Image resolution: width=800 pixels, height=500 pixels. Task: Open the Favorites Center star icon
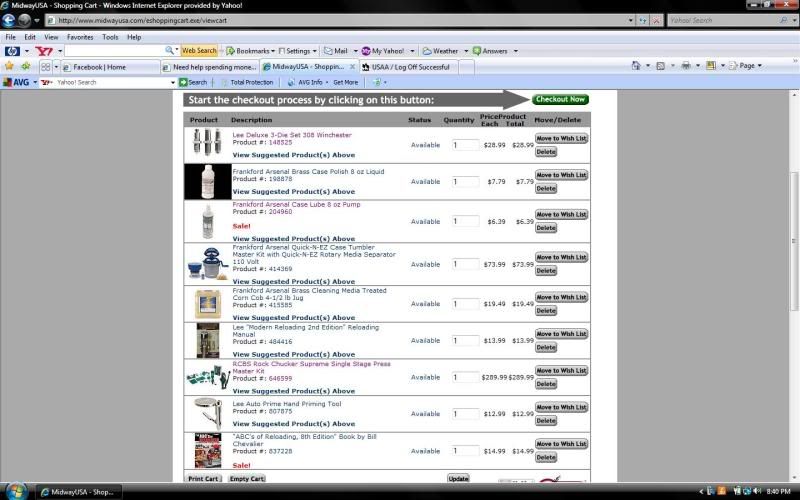point(9,66)
